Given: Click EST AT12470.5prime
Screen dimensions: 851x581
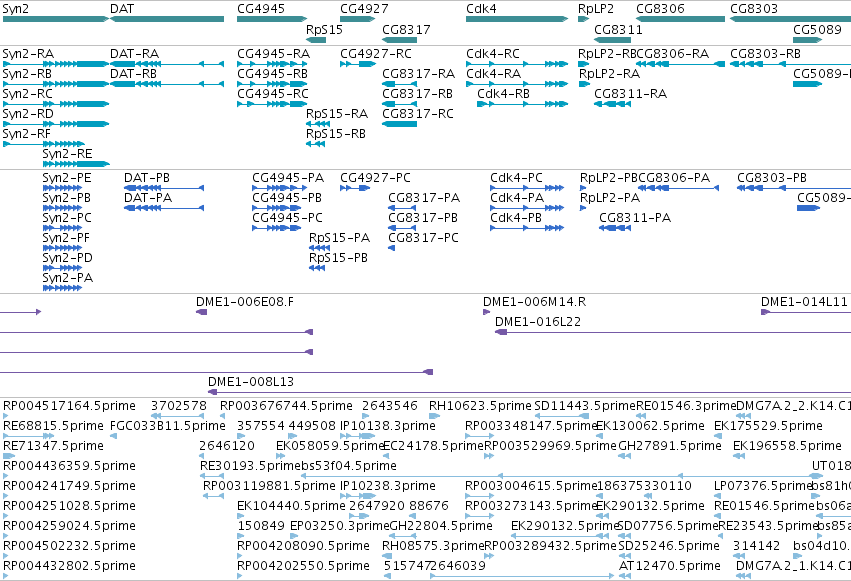Looking at the screenshot, I should (x=670, y=566).
